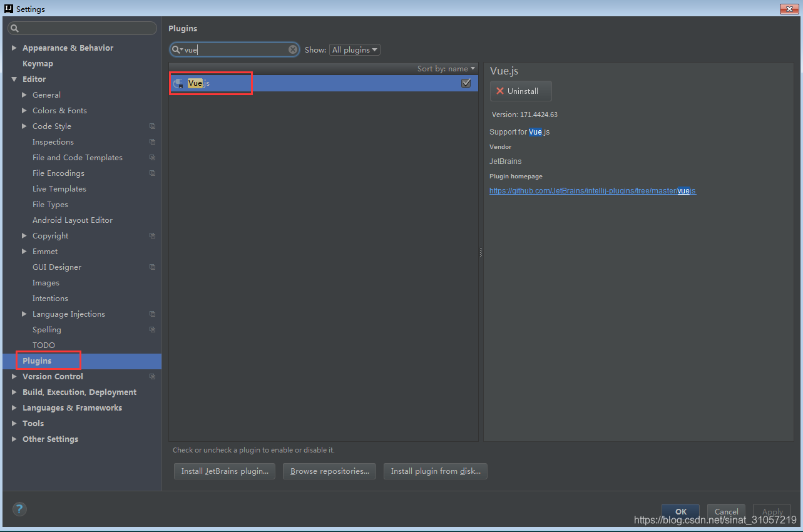Expand the Other Settings section
Image resolution: width=803 pixels, height=532 pixels.
14,439
